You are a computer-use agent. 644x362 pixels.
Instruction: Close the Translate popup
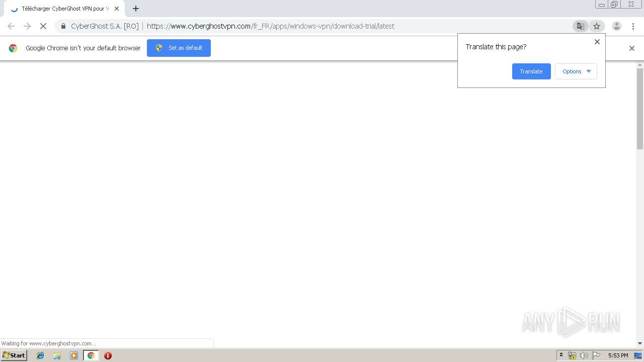point(597,42)
